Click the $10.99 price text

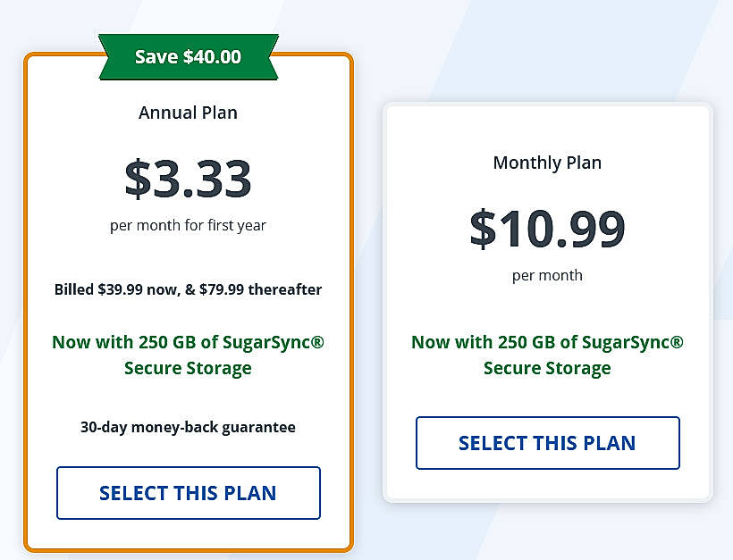coord(547,227)
